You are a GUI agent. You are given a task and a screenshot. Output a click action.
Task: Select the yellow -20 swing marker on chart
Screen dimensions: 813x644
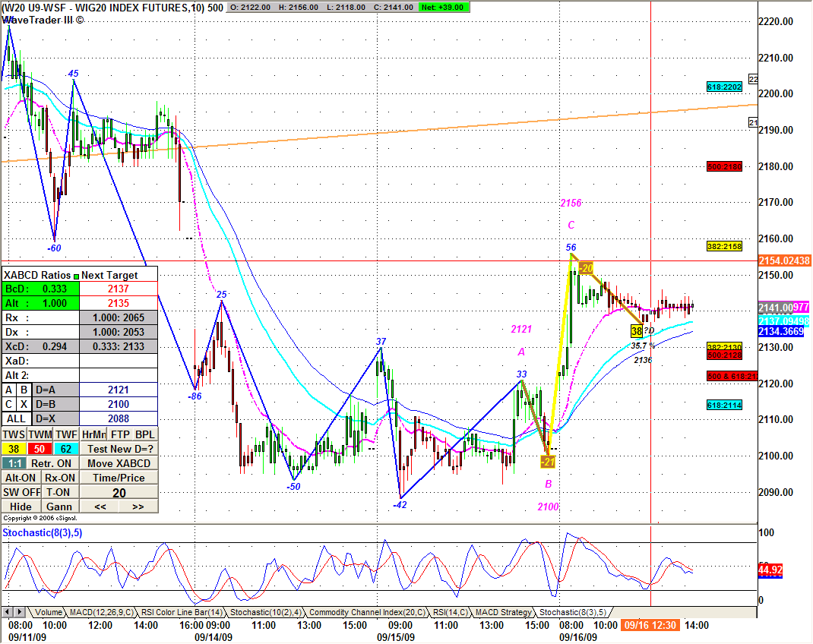(x=586, y=268)
